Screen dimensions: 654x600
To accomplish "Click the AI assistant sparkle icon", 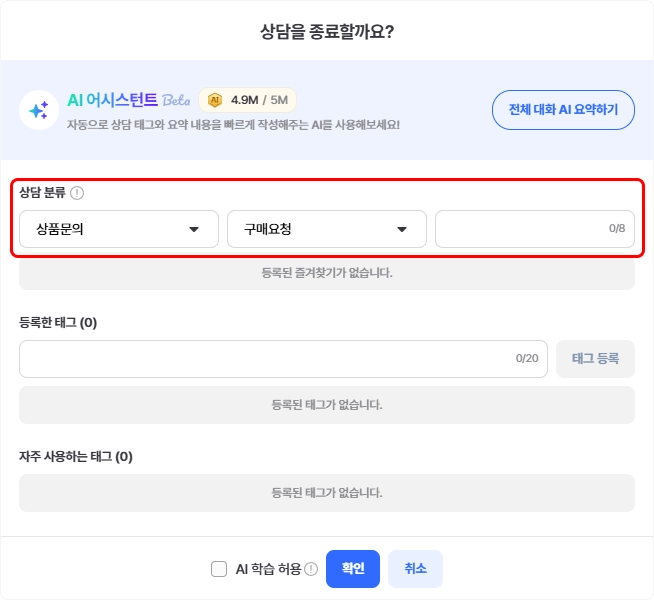I will coord(39,110).
